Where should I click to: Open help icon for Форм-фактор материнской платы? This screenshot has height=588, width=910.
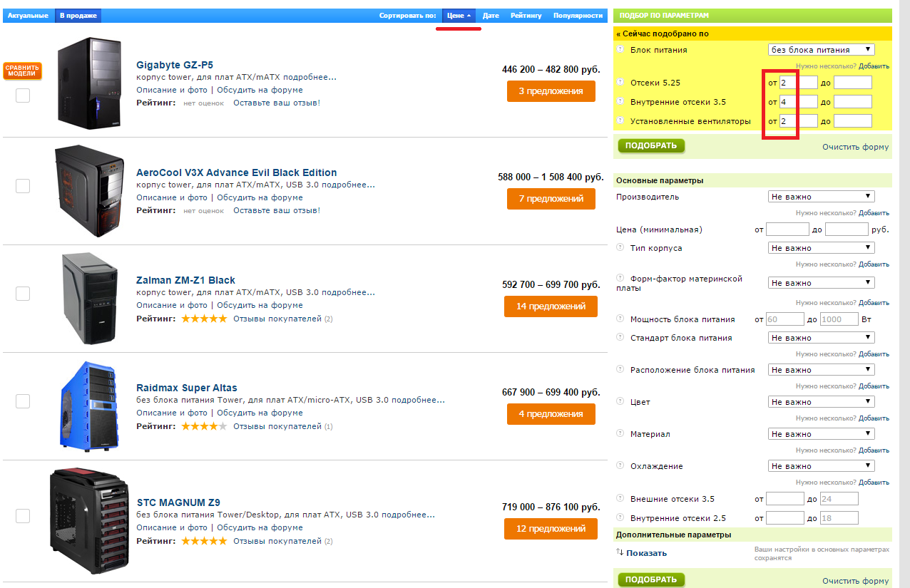point(620,278)
